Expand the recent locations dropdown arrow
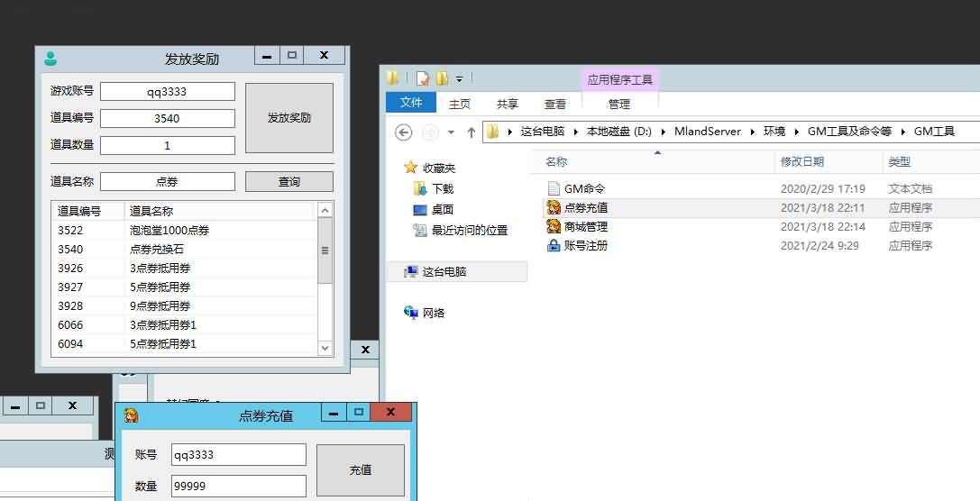 point(451,132)
